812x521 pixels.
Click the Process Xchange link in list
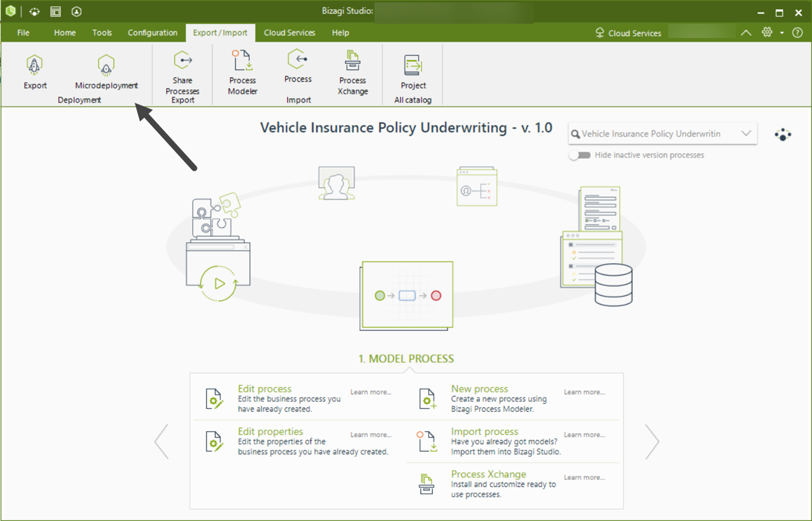point(489,474)
